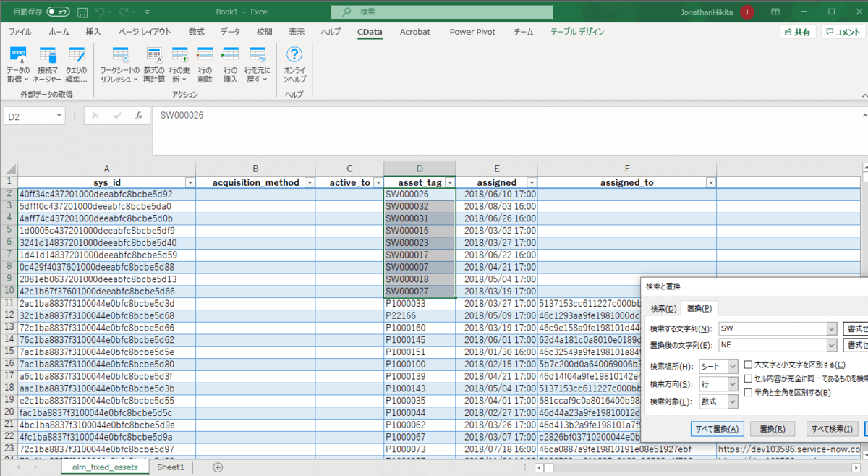Screen dimensions: 868x476
Task: Click the データの取得 (Get Data) icon
Action: pos(18,64)
